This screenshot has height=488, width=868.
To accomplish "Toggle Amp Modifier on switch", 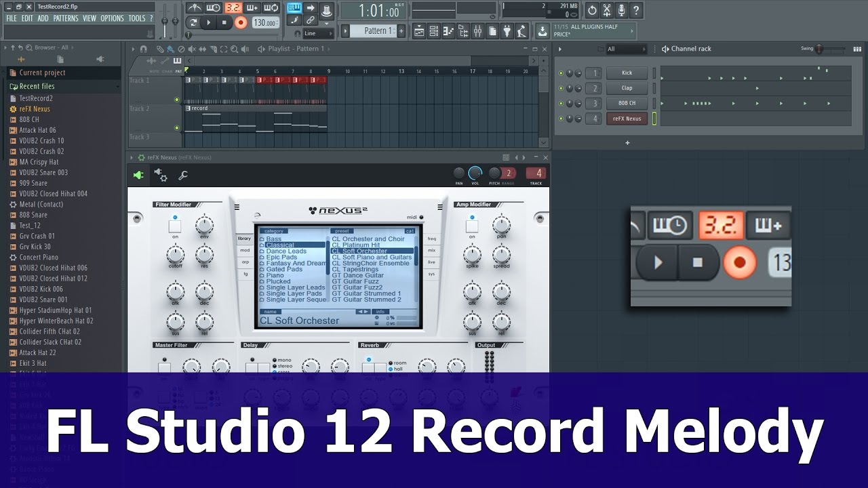I will (471, 226).
